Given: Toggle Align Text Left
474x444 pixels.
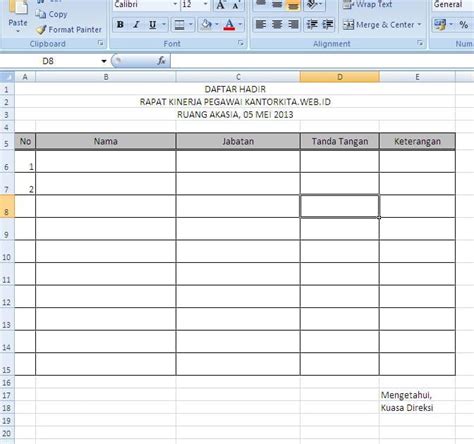Looking at the screenshot, I should [261, 24].
